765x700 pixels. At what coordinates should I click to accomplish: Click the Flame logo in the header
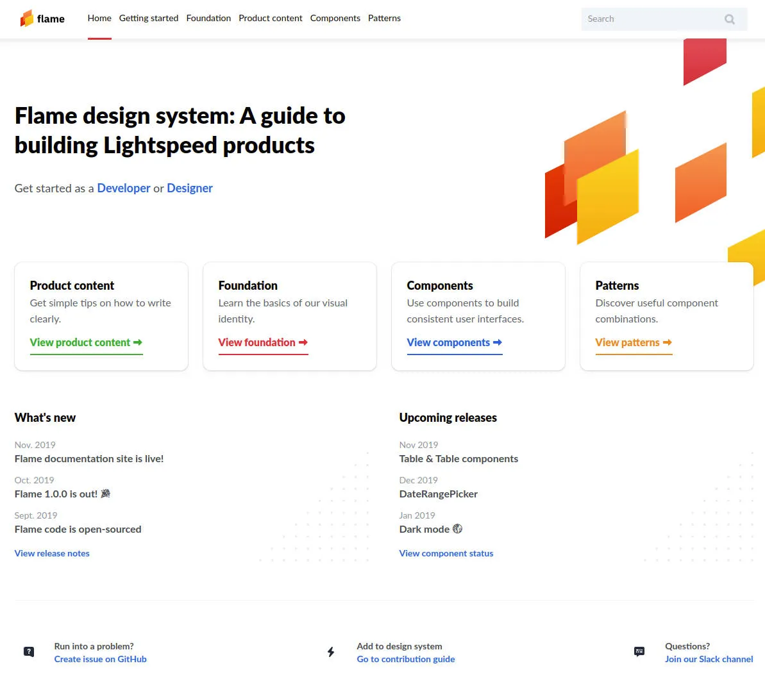click(42, 19)
